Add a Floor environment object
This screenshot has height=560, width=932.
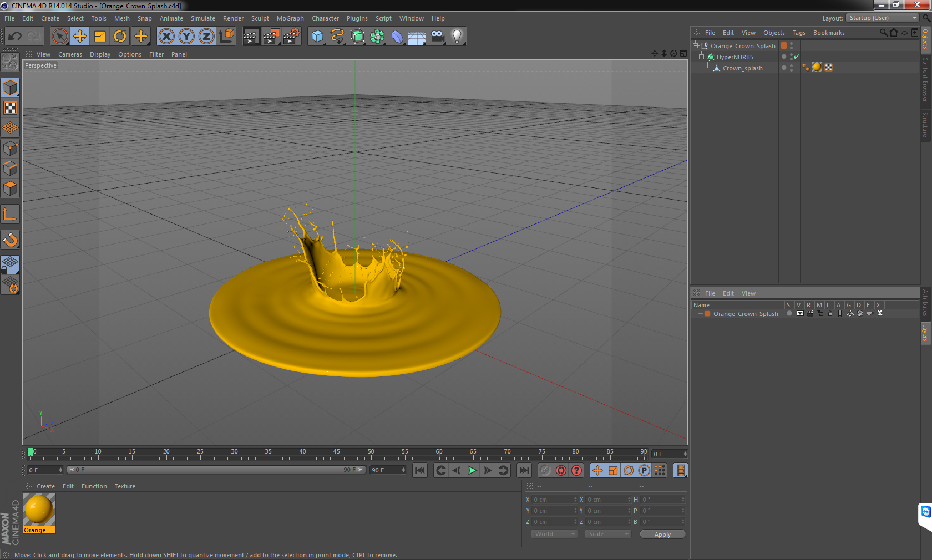(x=417, y=37)
